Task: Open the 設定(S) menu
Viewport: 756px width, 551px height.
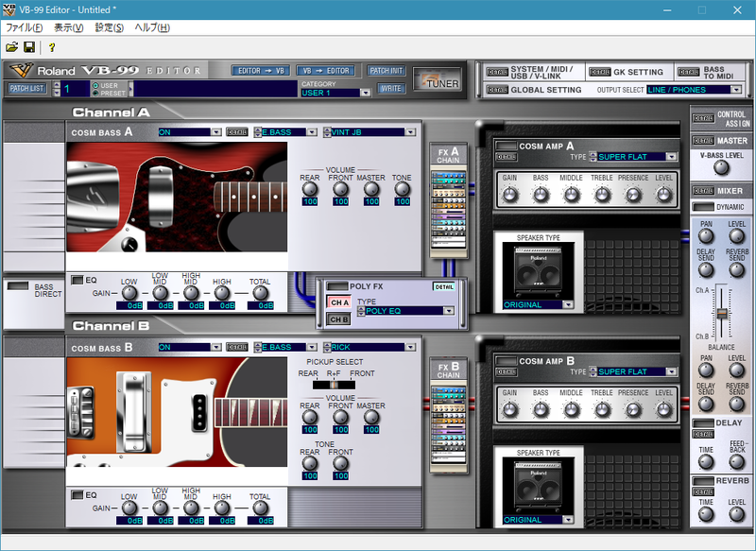Action: (110, 27)
